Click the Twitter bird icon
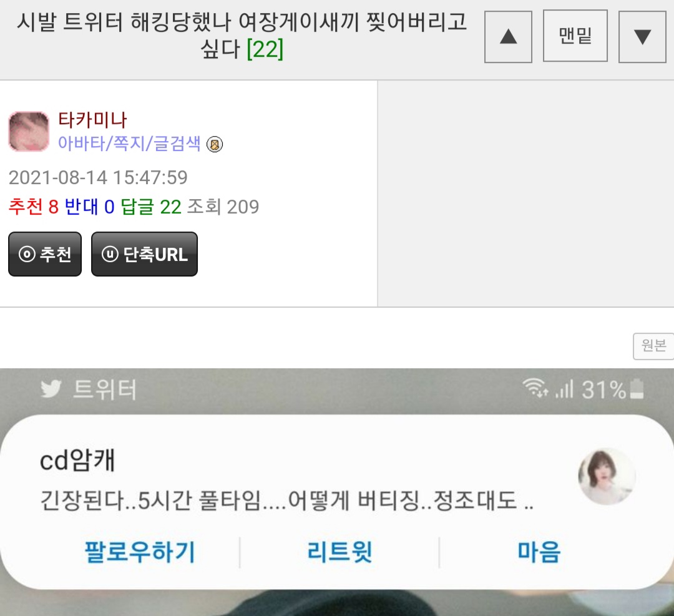The image size is (674, 616). 51,389
